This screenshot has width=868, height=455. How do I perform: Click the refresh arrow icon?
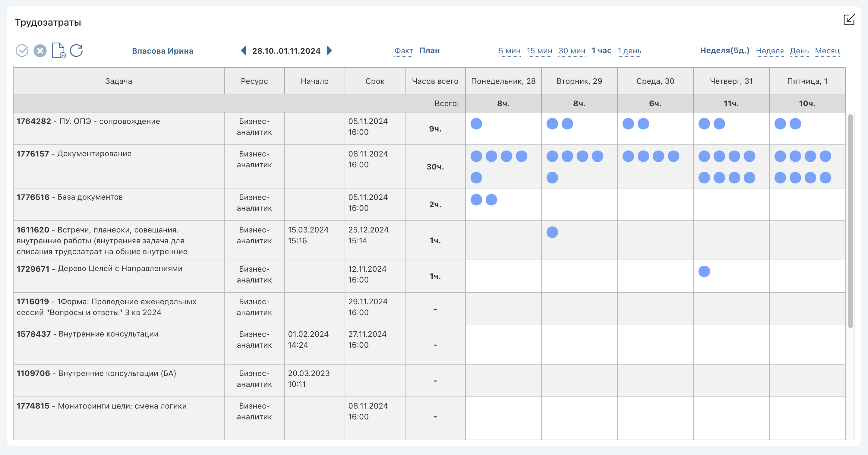(77, 51)
